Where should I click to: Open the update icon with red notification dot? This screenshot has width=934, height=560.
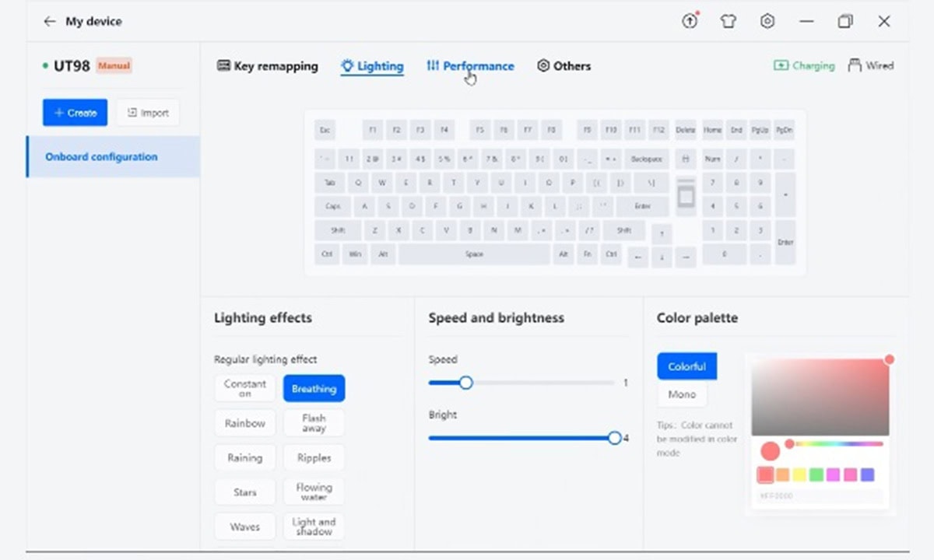tap(690, 22)
